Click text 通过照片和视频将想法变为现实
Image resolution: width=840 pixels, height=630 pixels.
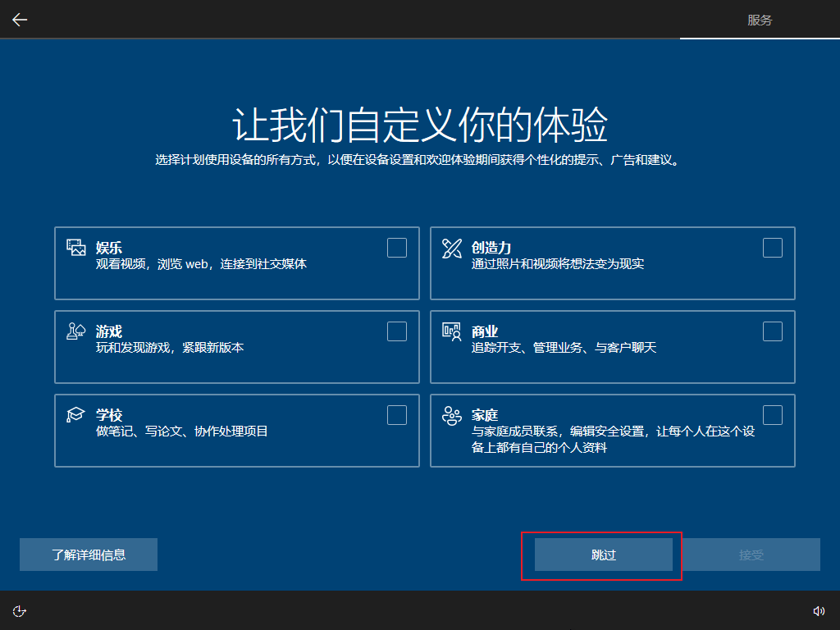click(558, 263)
